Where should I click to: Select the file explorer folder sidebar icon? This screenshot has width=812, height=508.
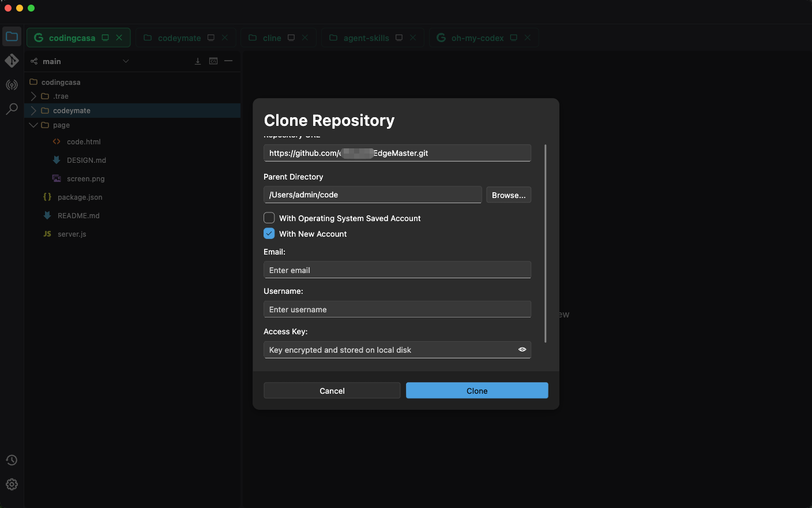tap(12, 37)
